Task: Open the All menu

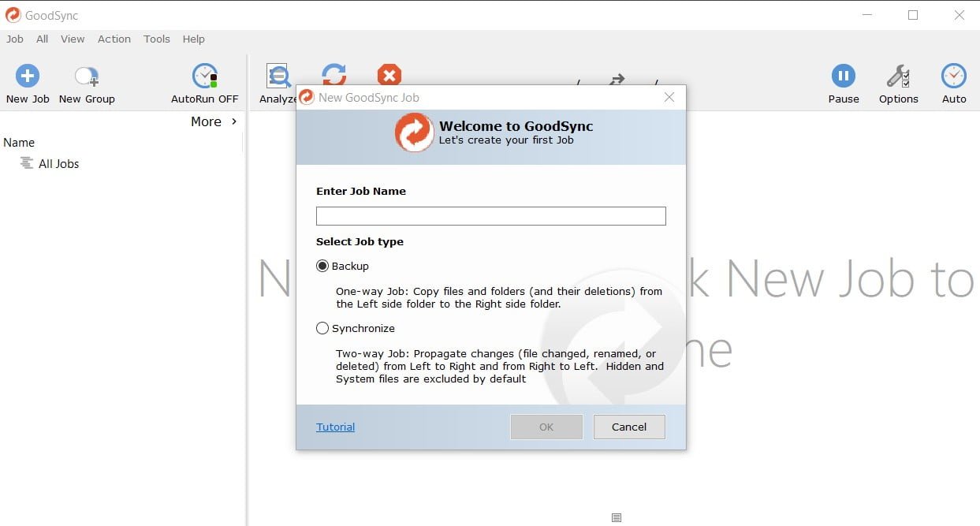Action: 43,39
